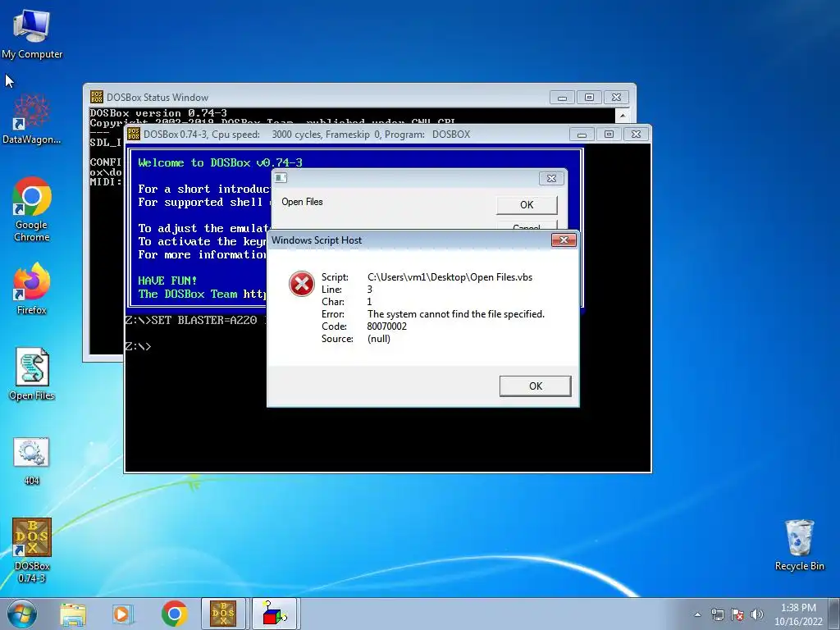Launch Windows Media Player from taskbar

(x=123, y=614)
